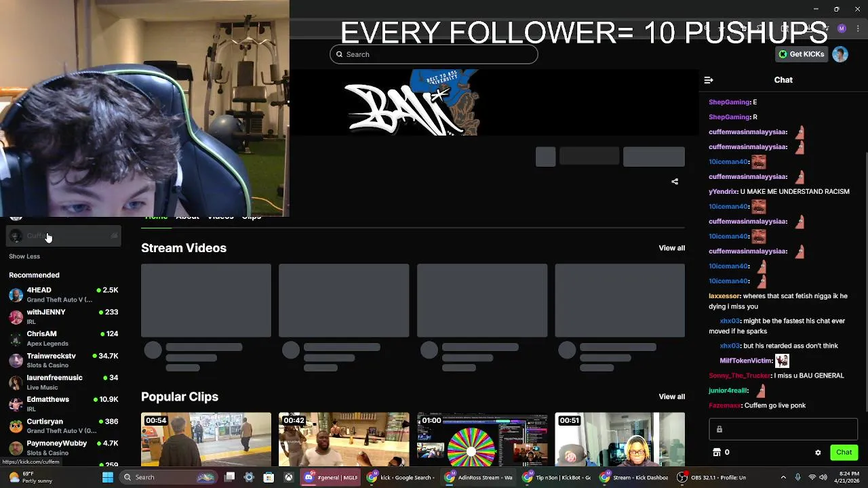Click microphone icon in system tray

pos(797,477)
